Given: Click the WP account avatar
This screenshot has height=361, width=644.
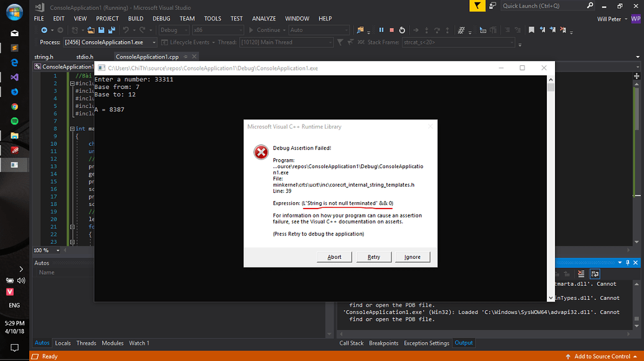Looking at the screenshot, I should click(x=636, y=19).
